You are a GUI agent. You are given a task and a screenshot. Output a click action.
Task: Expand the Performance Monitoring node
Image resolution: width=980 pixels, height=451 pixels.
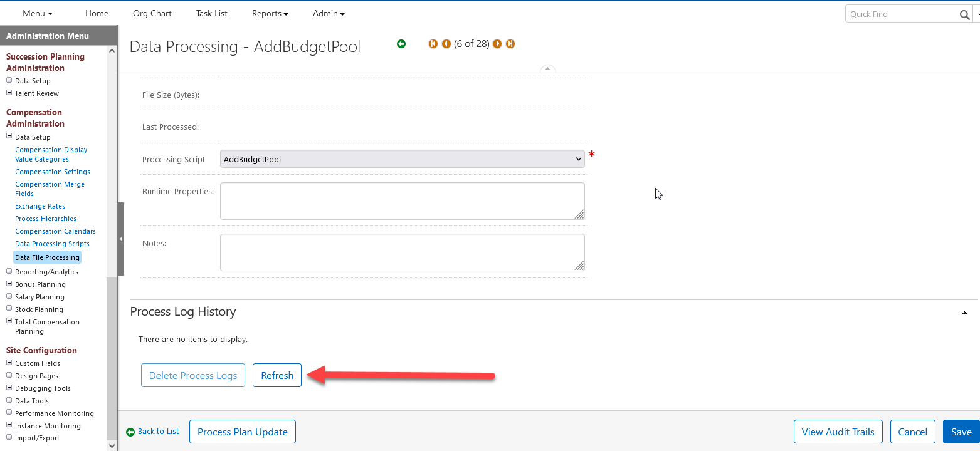9,413
